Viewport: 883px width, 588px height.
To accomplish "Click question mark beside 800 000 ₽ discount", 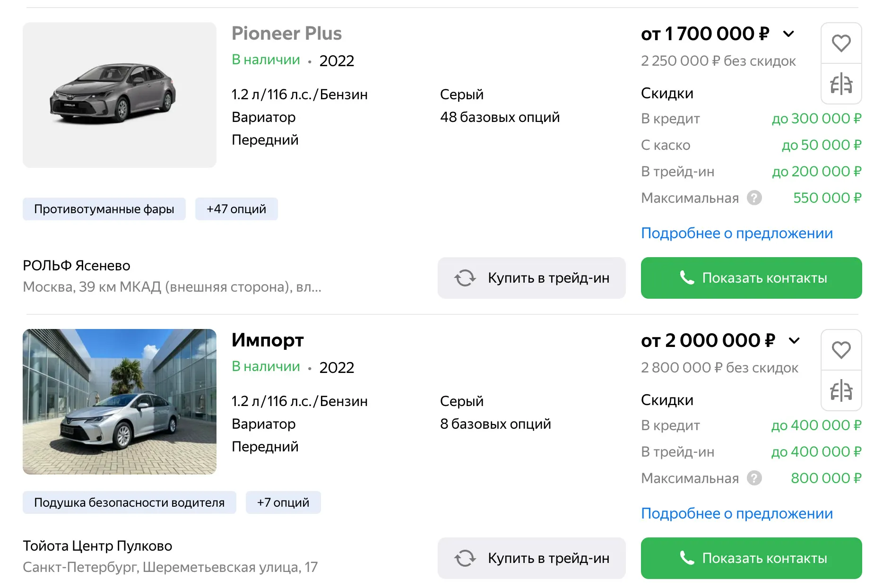I will (x=754, y=478).
